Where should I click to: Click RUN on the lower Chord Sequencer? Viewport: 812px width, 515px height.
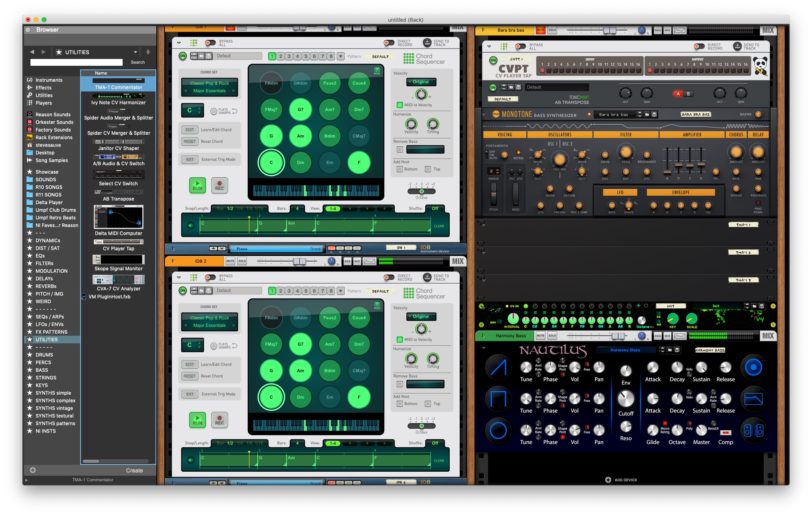pos(198,420)
